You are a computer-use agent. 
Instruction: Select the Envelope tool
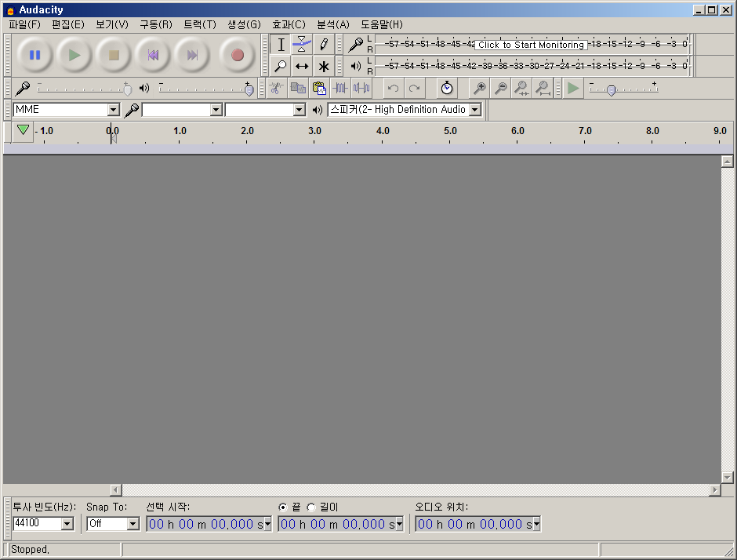tap(302, 45)
